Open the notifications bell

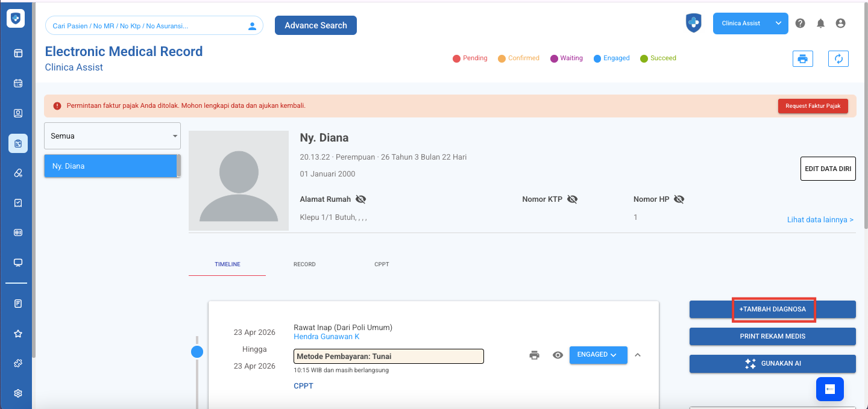[x=820, y=23]
